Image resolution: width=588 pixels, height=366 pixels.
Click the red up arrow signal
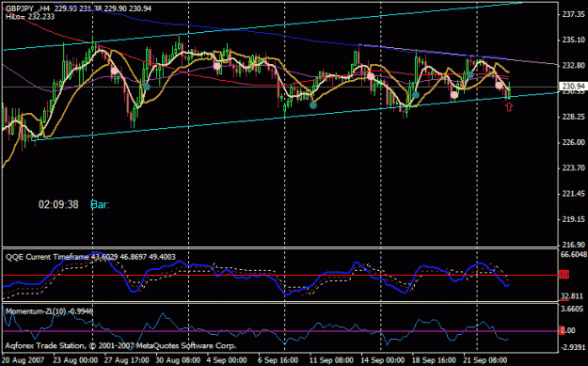click(x=509, y=107)
